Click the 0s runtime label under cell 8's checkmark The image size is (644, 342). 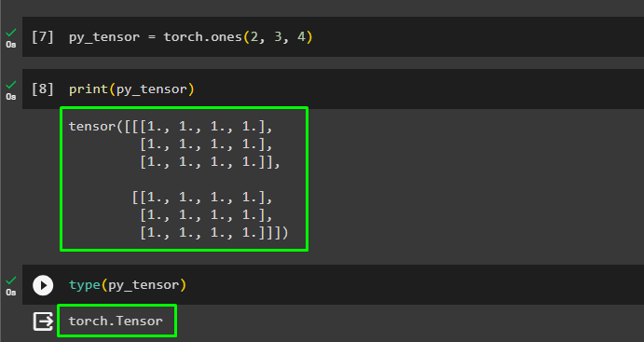pos(11,97)
